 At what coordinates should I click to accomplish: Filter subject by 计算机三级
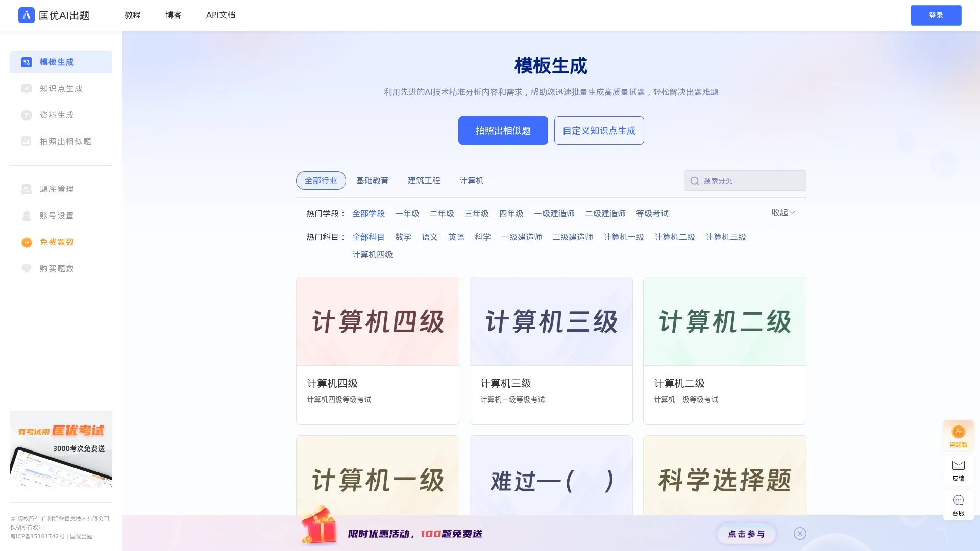click(x=726, y=237)
